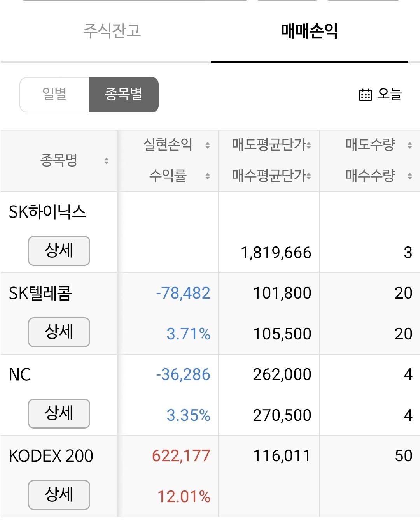This screenshot has height=522, width=420.
Task: Open 상세 for KODEX 200
Action: [59, 495]
